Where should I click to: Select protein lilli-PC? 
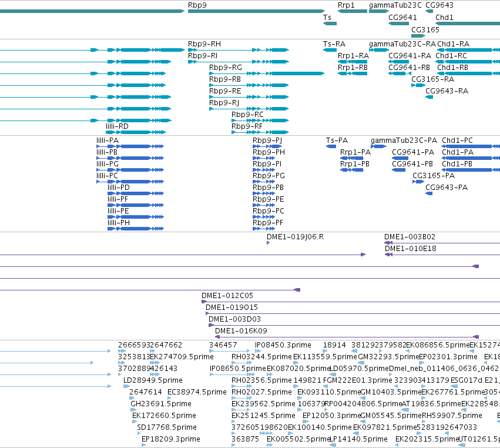point(107,176)
